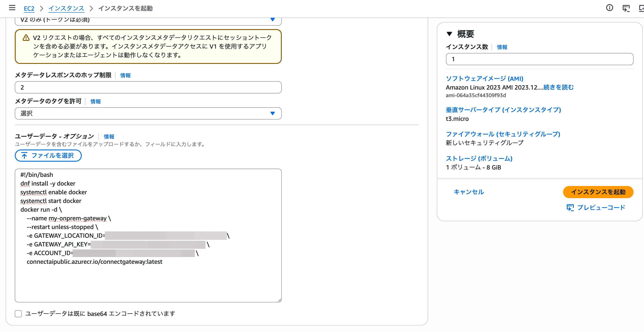Viewport: 644px width, 332px height.
Task: Click the warning triangle icon in V2 alert
Action: 26,38
